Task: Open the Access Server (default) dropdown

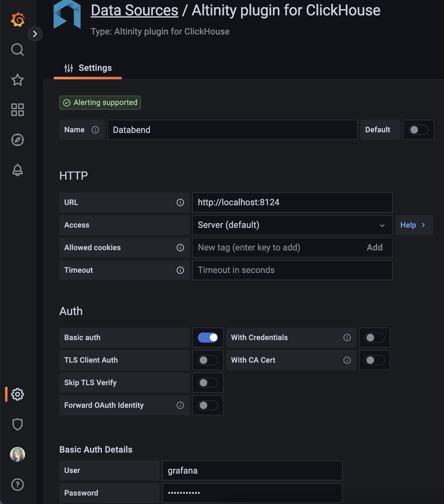Action: pyautogui.click(x=292, y=225)
